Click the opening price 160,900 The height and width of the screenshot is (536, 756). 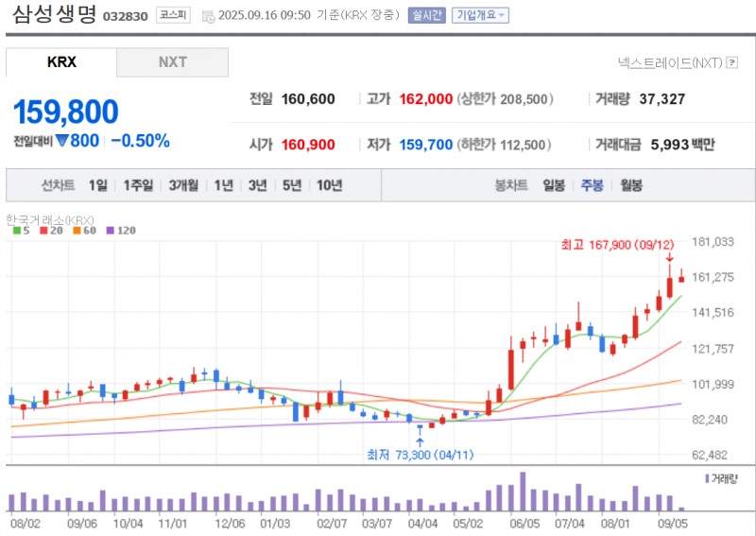[x=308, y=145]
